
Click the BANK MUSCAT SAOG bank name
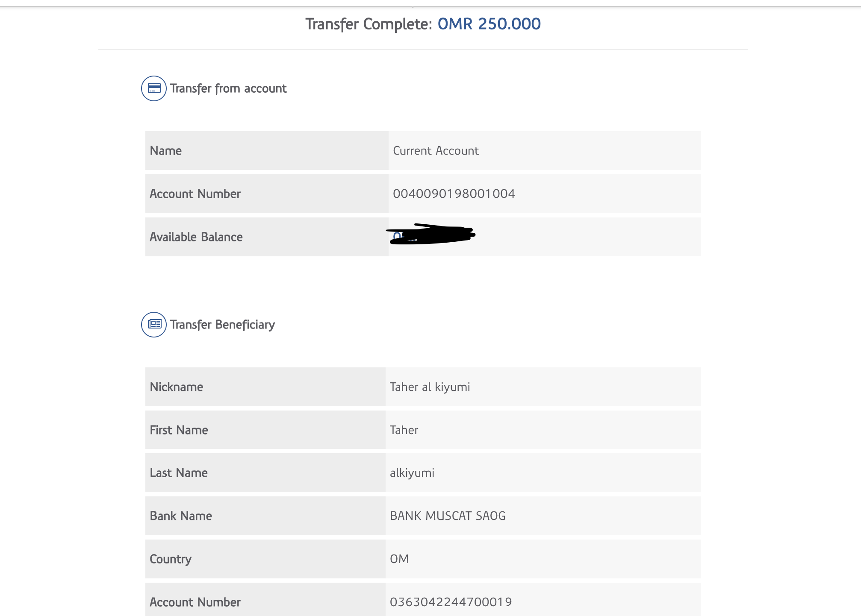pos(448,516)
